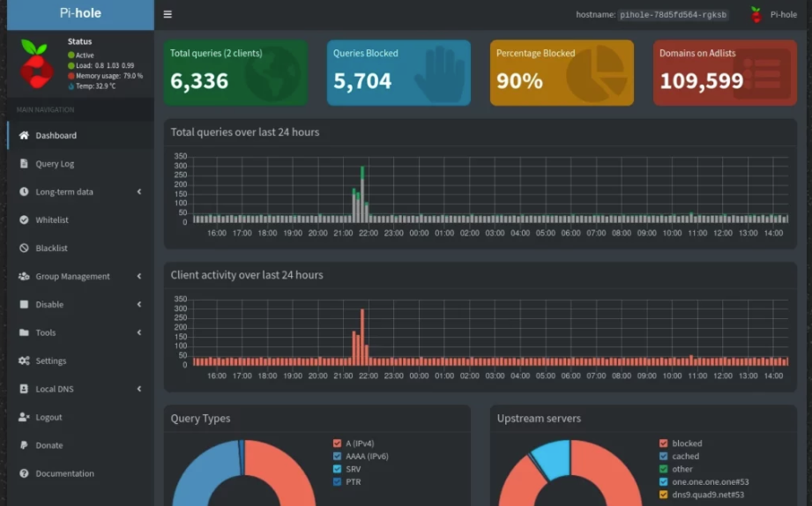This screenshot has height=506, width=812.
Task: Click the Query Log file icon
Action: coord(24,164)
